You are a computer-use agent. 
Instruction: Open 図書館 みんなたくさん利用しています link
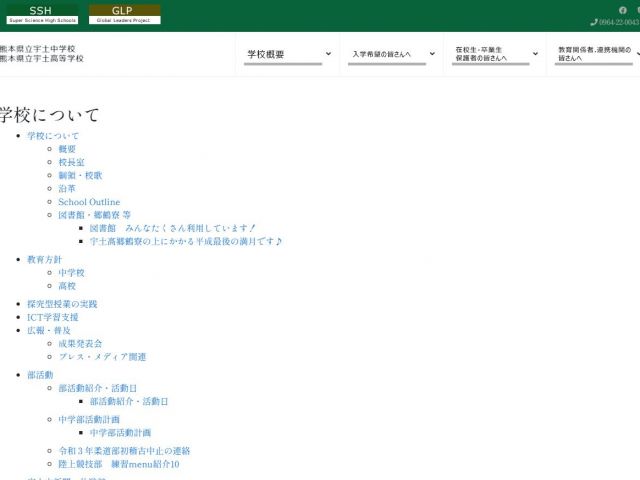(x=172, y=228)
